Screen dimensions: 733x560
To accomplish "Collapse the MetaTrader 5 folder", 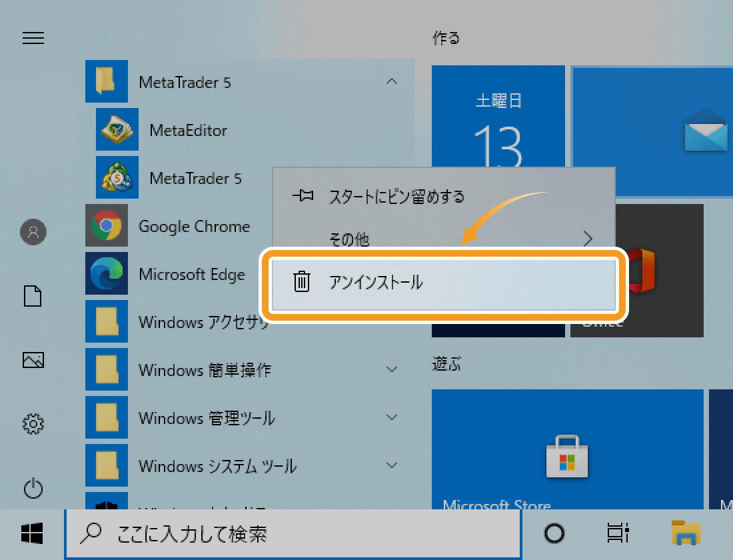I will (392, 82).
